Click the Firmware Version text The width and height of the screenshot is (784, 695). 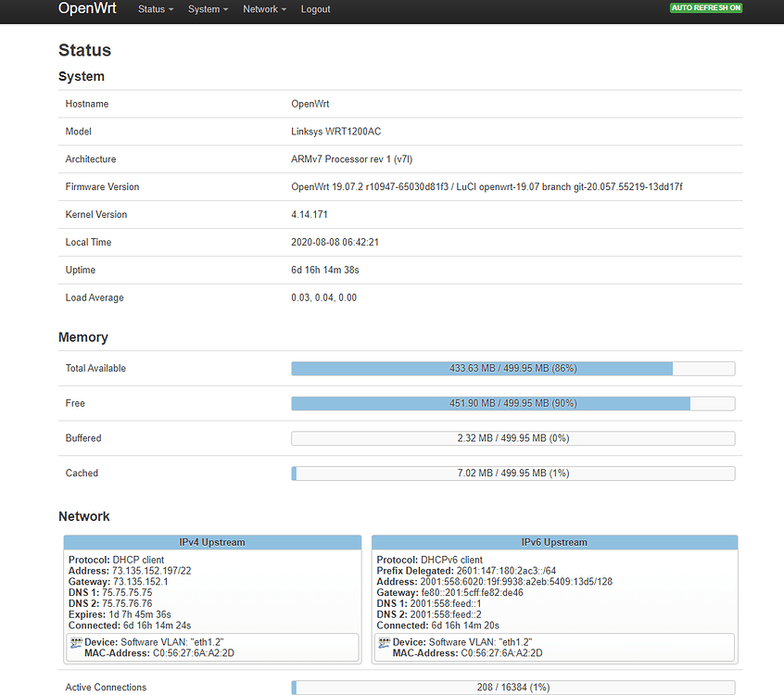click(487, 186)
